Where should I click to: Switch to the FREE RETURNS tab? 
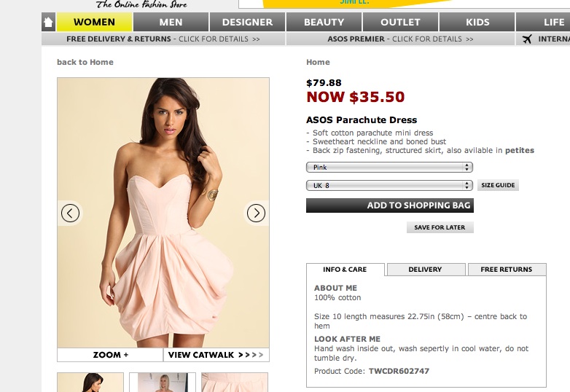pos(506,270)
